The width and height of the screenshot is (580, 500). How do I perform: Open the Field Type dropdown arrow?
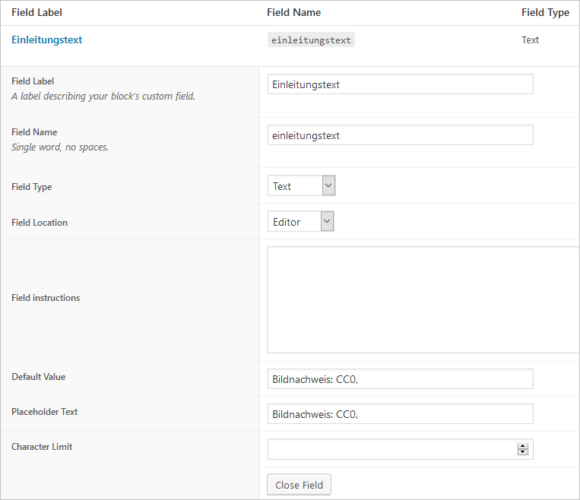coord(328,185)
